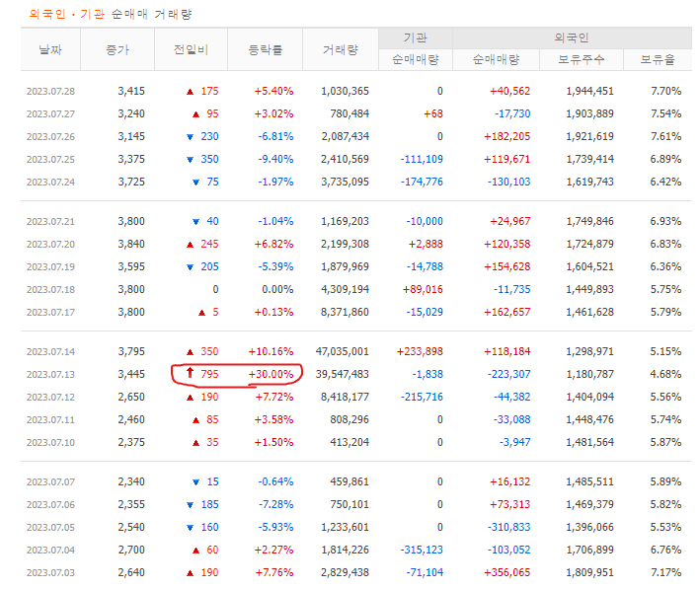Screen dimensions: 700x589
Task: Click foreign net value -310,833
Action: [x=508, y=527]
